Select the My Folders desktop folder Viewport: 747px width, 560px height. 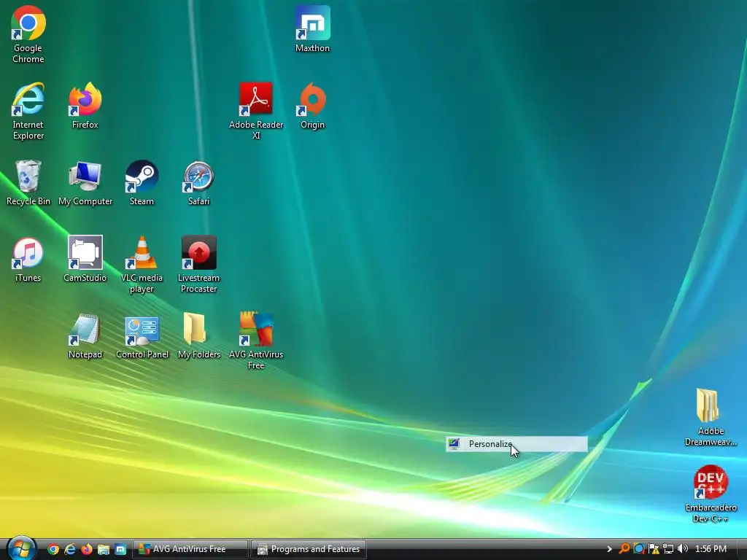point(198,336)
